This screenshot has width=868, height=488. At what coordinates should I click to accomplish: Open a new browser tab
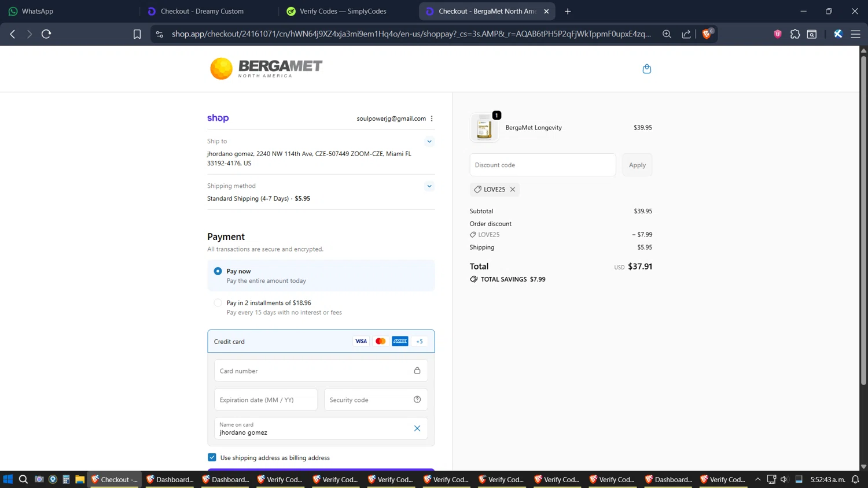[x=568, y=11]
